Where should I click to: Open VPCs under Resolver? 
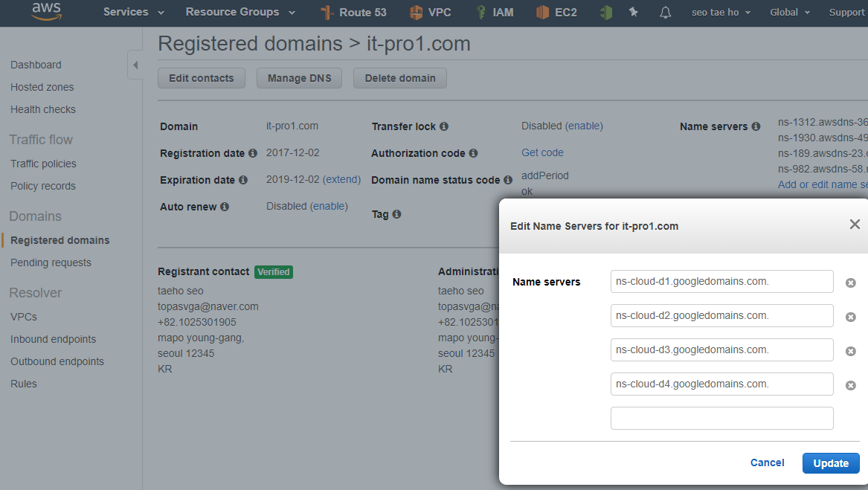click(x=24, y=317)
